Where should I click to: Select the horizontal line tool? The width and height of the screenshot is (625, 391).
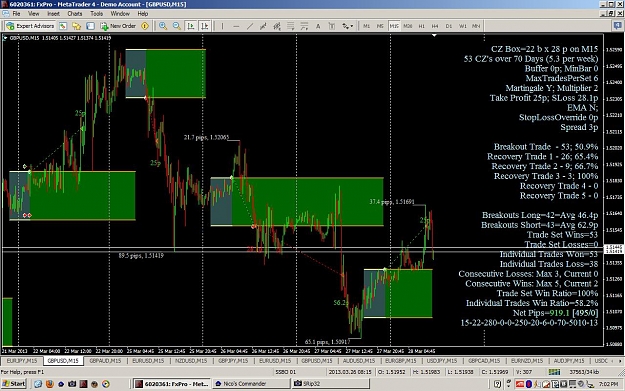click(x=236, y=26)
